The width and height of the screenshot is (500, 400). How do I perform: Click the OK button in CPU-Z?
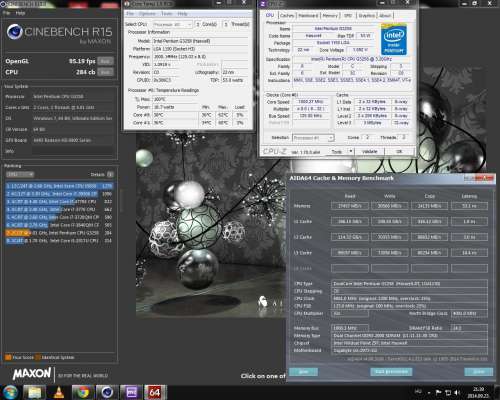tap(399, 152)
